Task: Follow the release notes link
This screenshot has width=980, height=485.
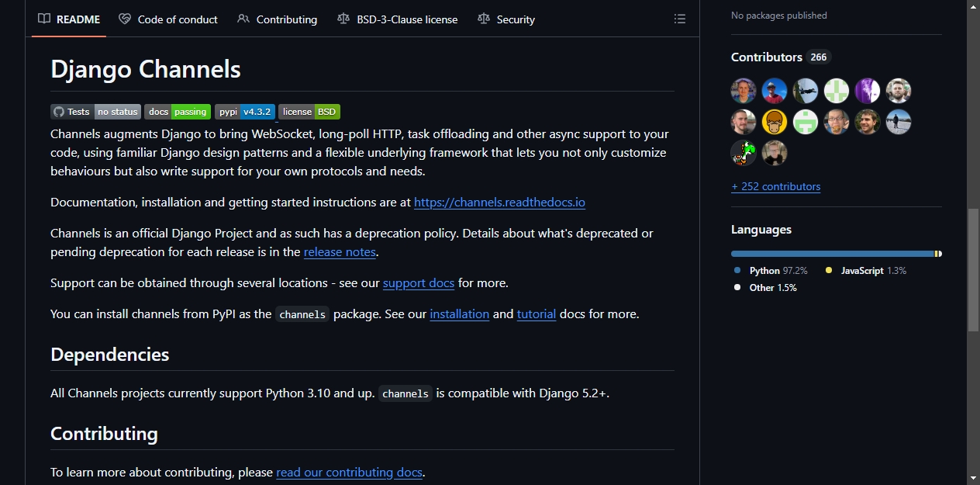Action: tap(340, 252)
